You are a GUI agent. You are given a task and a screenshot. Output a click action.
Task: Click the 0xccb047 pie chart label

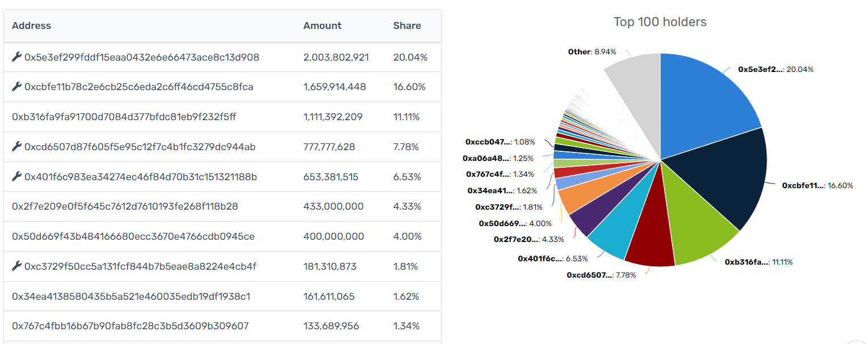tap(488, 142)
